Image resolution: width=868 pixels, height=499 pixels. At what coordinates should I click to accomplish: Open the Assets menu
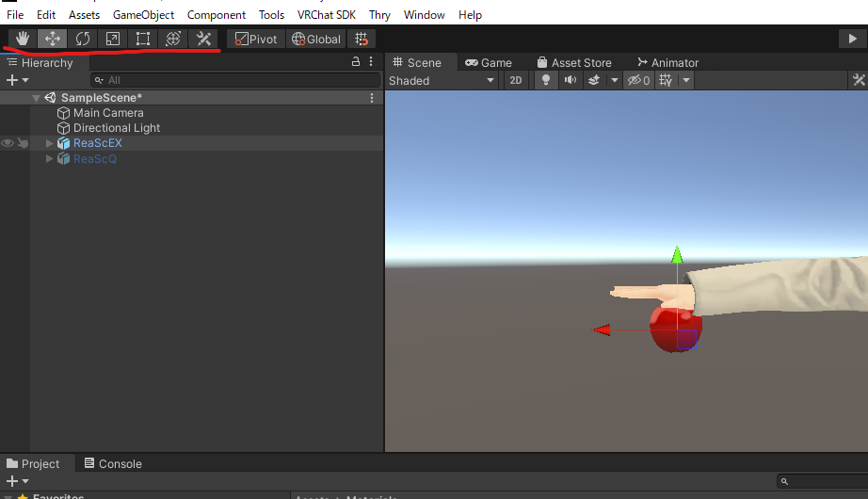(x=84, y=15)
